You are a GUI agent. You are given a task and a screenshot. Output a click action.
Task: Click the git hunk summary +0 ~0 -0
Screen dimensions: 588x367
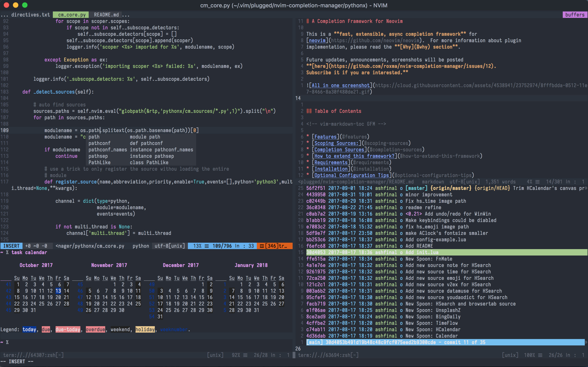36,246
